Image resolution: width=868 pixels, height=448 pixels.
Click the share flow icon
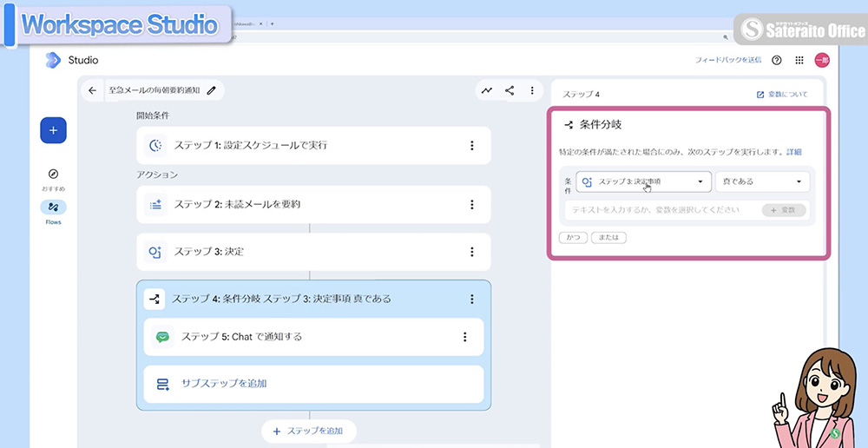(510, 90)
